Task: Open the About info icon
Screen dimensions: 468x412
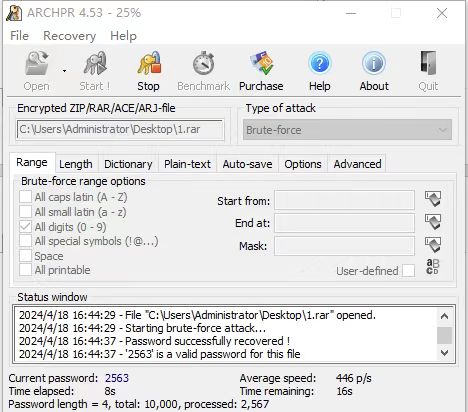Action: (x=374, y=63)
